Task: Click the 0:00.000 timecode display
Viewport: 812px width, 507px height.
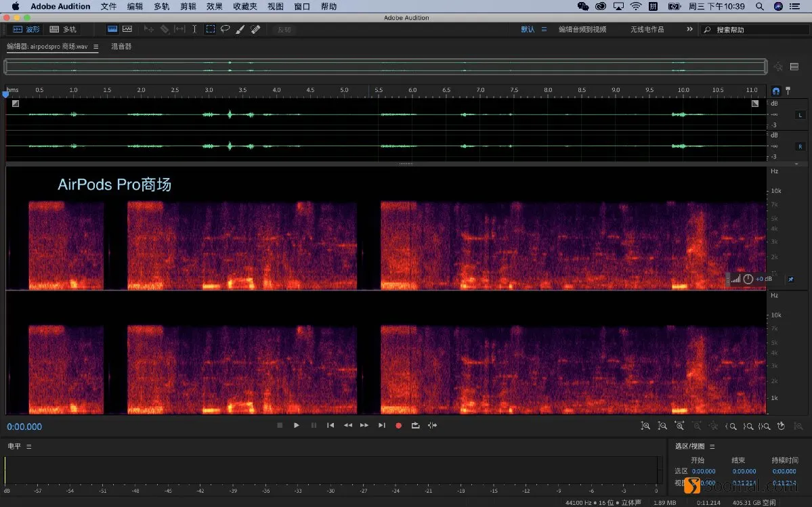Action: (x=24, y=427)
